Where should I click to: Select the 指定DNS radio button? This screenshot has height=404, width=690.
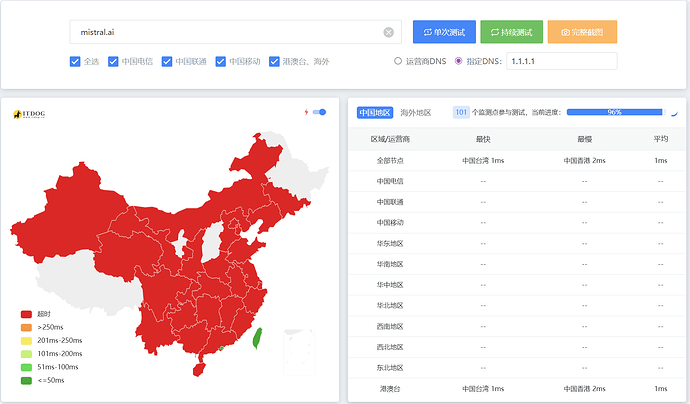pos(459,61)
